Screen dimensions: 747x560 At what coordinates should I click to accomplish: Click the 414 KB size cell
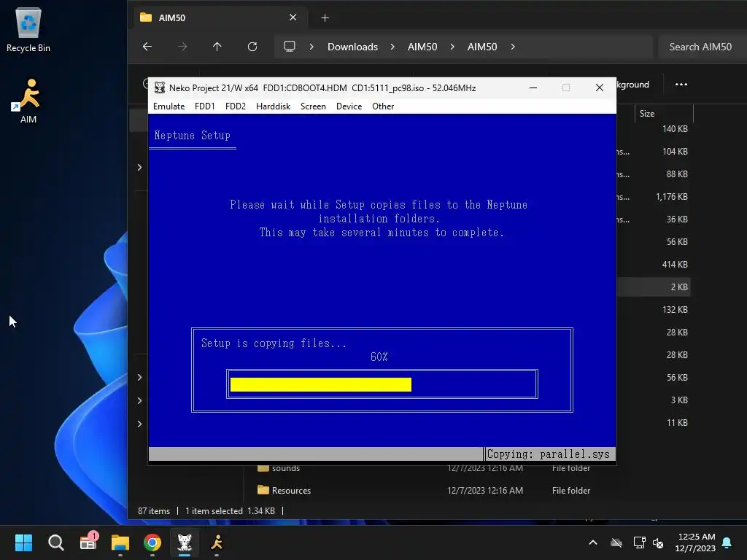click(675, 264)
